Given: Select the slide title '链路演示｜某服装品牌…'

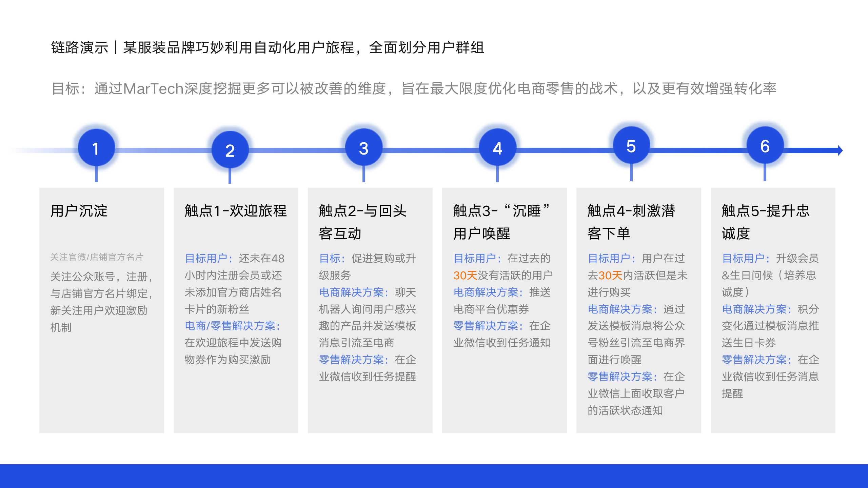Looking at the screenshot, I should (x=267, y=47).
